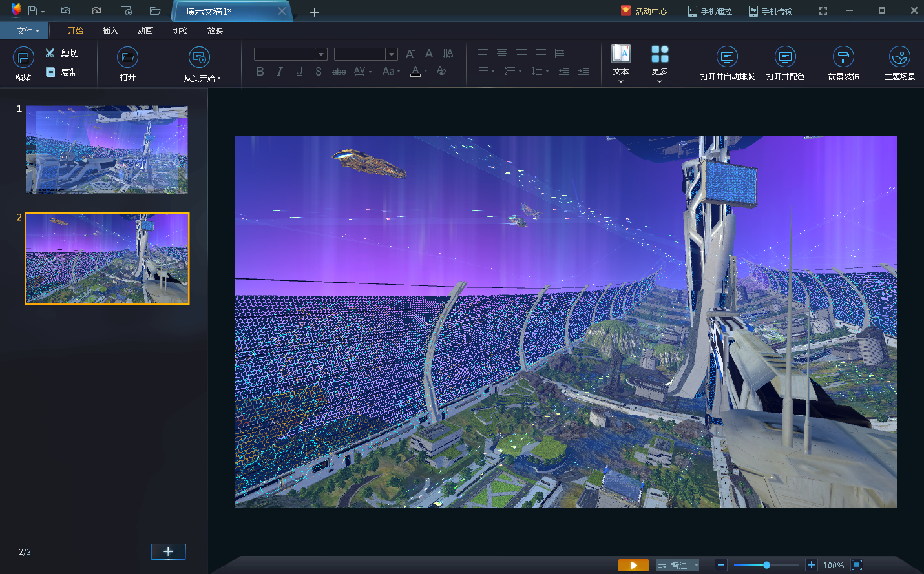Start slideshow with 从头开始 icon

tap(199, 57)
